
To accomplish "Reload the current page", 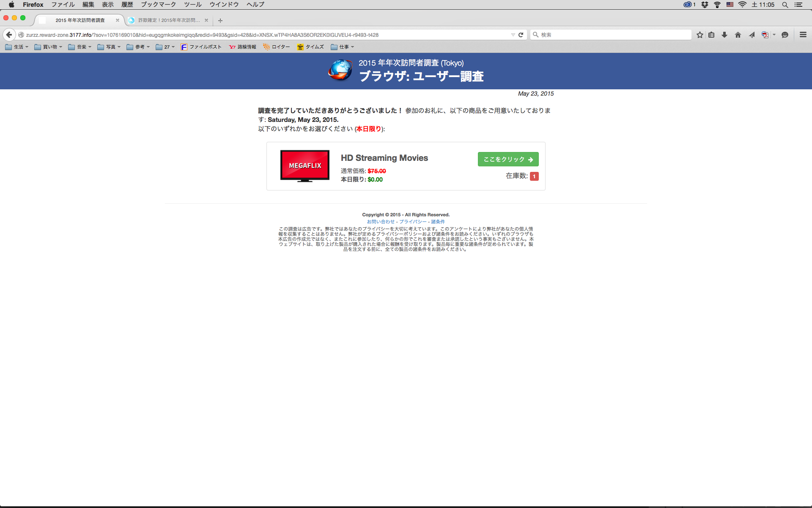I will 521,35.
